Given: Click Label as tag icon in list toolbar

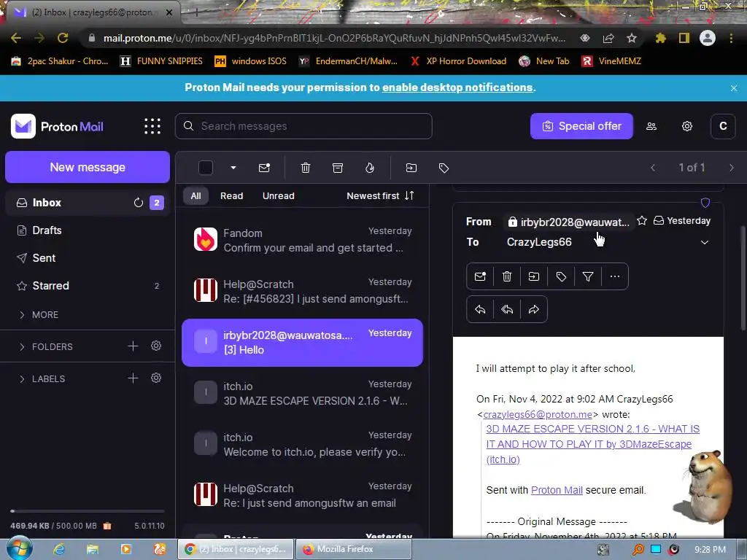Looking at the screenshot, I should click(x=444, y=168).
